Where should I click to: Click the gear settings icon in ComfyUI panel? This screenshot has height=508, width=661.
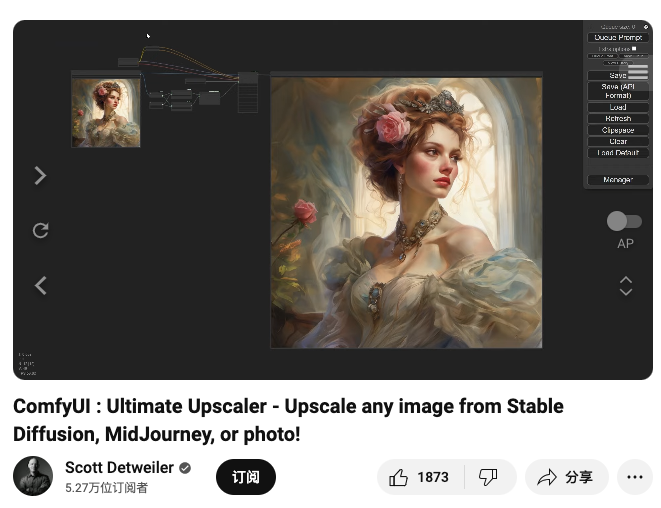(x=646, y=27)
